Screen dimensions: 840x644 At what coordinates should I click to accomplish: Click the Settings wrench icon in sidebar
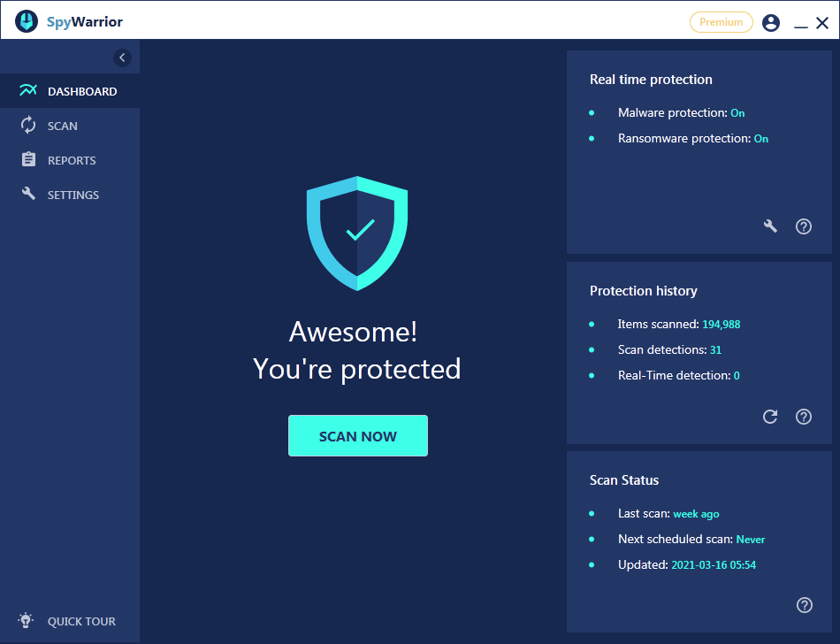27,194
